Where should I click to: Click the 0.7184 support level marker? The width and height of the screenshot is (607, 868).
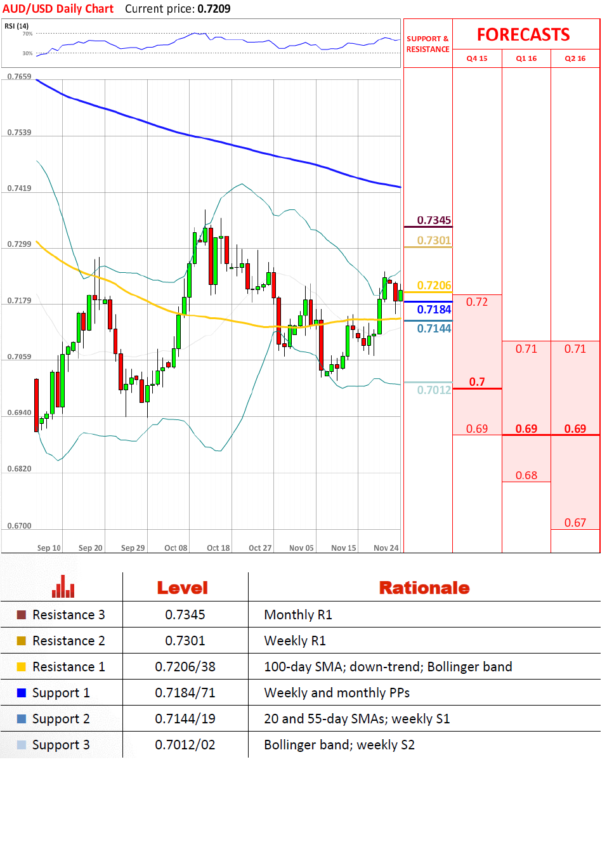434,310
